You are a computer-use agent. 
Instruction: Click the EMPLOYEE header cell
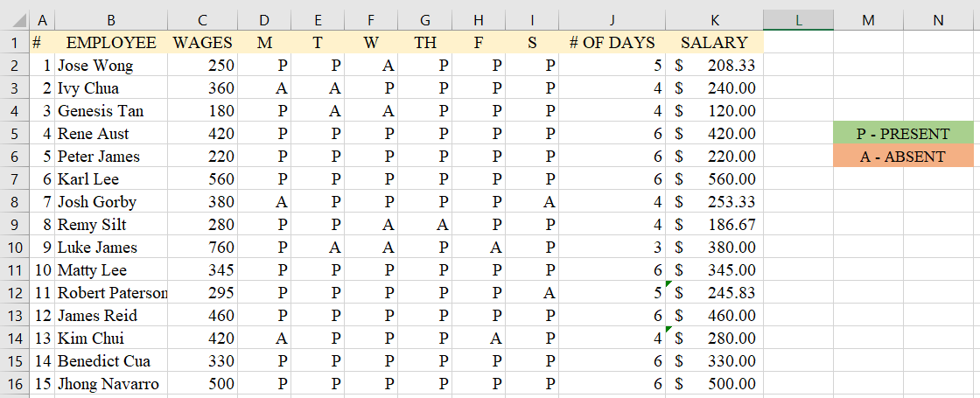coord(111,42)
